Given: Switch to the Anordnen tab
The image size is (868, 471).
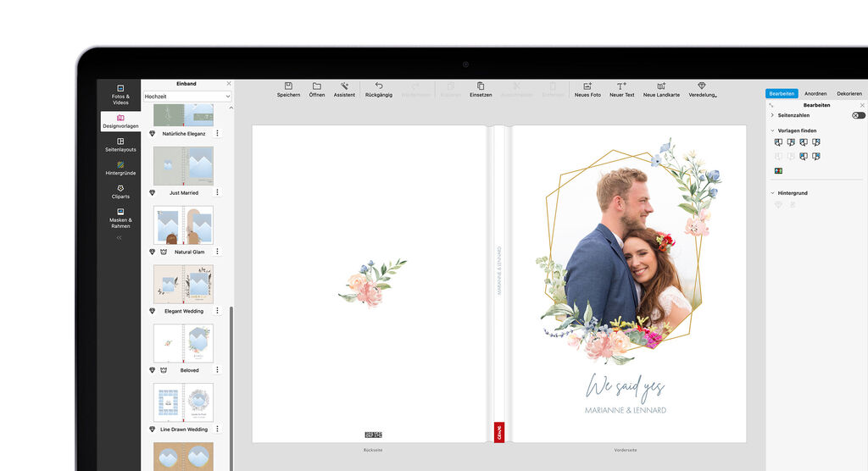Looking at the screenshot, I should coord(815,93).
